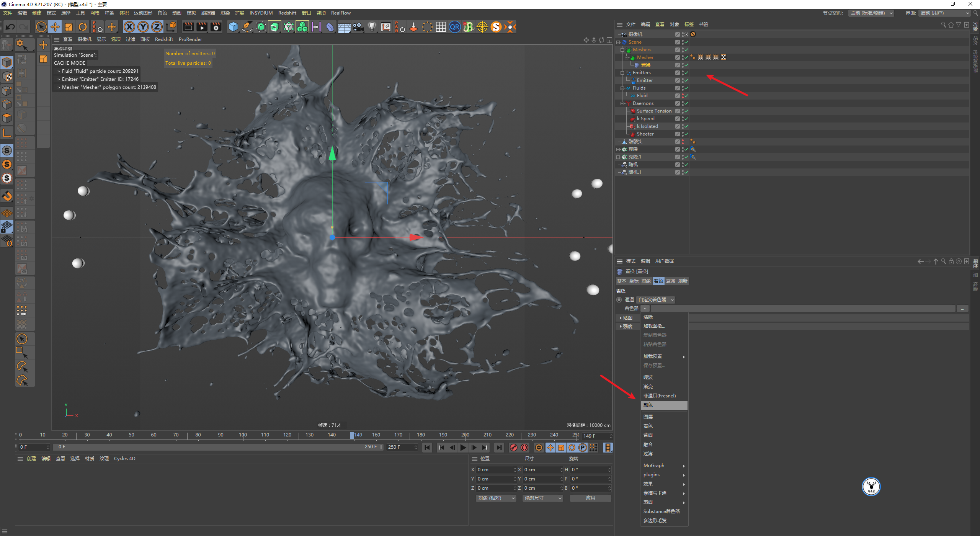Viewport: 980px width, 536px height.
Task: Toggle enable checkmark for Emitter object
Action: [x=687, y=80]
